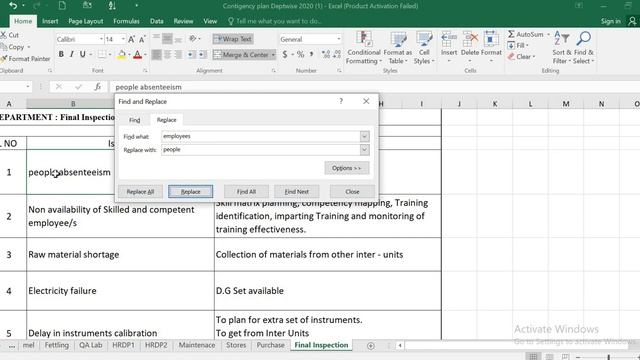Click the Options >> button

point(347,168)
